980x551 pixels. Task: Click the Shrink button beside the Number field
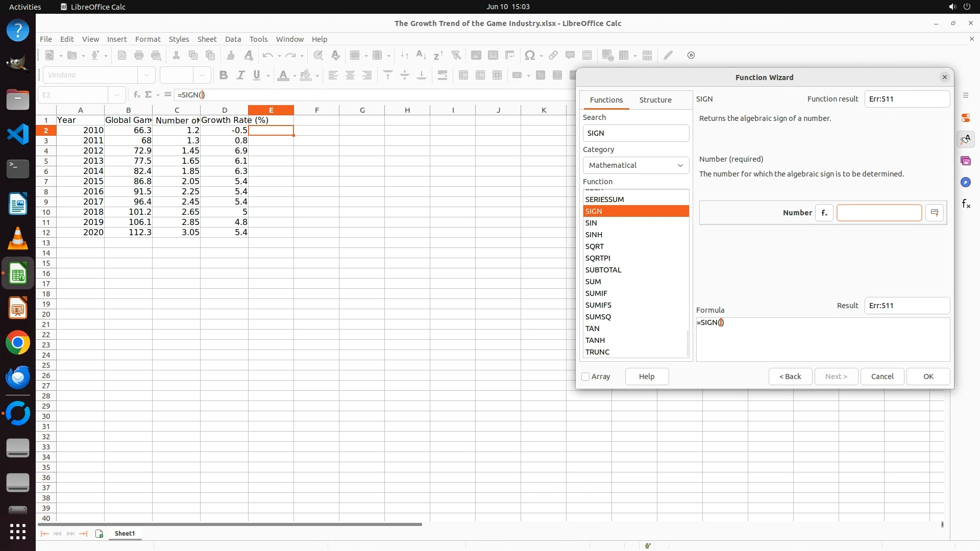[x=935, y=213]
